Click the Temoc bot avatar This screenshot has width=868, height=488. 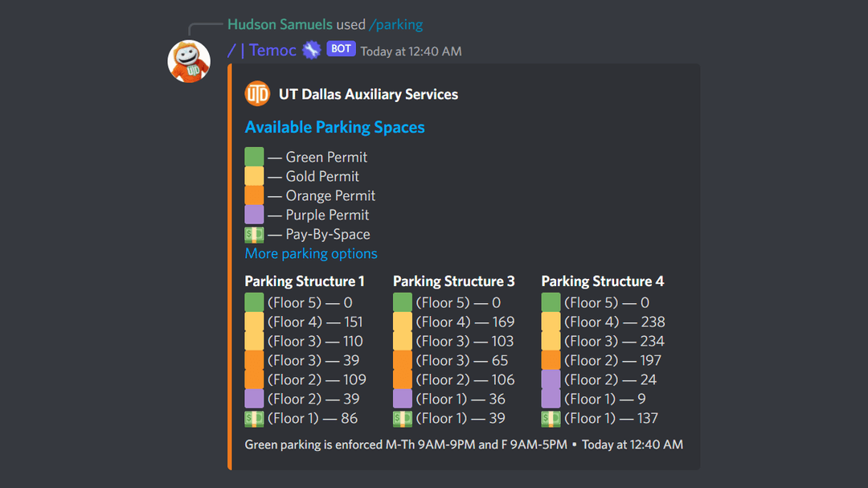click(189, 62)
